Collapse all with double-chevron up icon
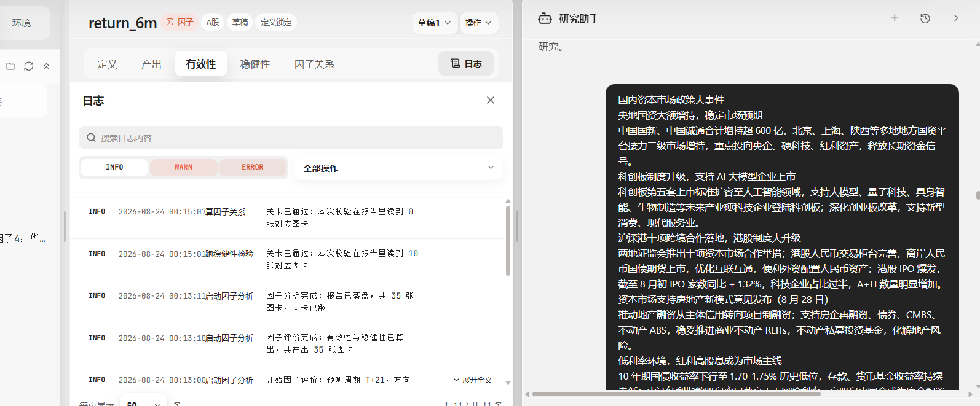 pyautogui.click(x=47, y=66)
